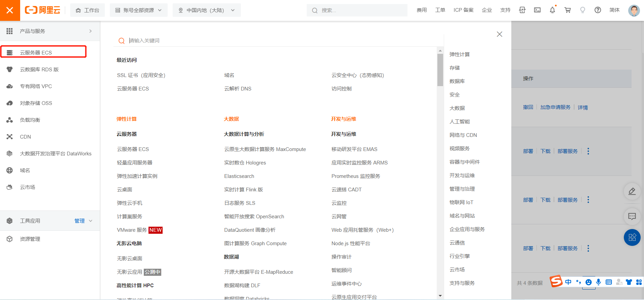
Task: Jump to 网络与 CDN category
Action: [x=463, y=135]
